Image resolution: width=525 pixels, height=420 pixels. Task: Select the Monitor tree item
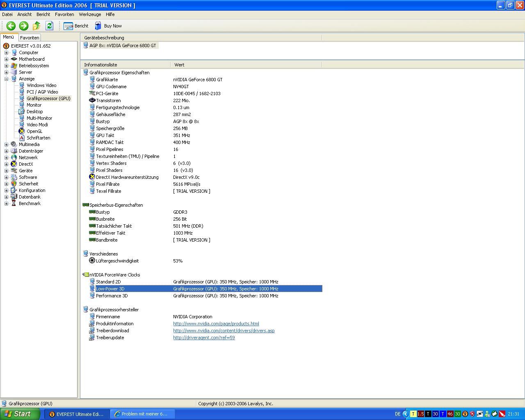[x=34, y=105]
